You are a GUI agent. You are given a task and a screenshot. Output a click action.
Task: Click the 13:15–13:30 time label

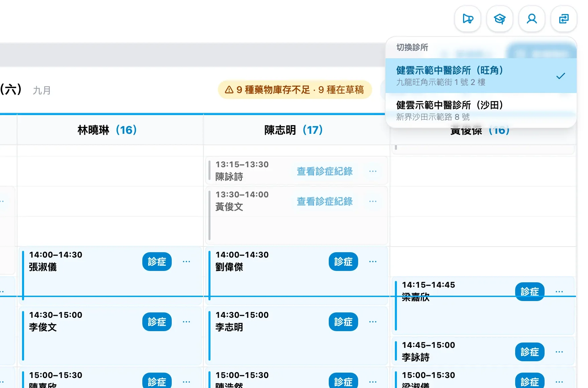coord(242,164)
